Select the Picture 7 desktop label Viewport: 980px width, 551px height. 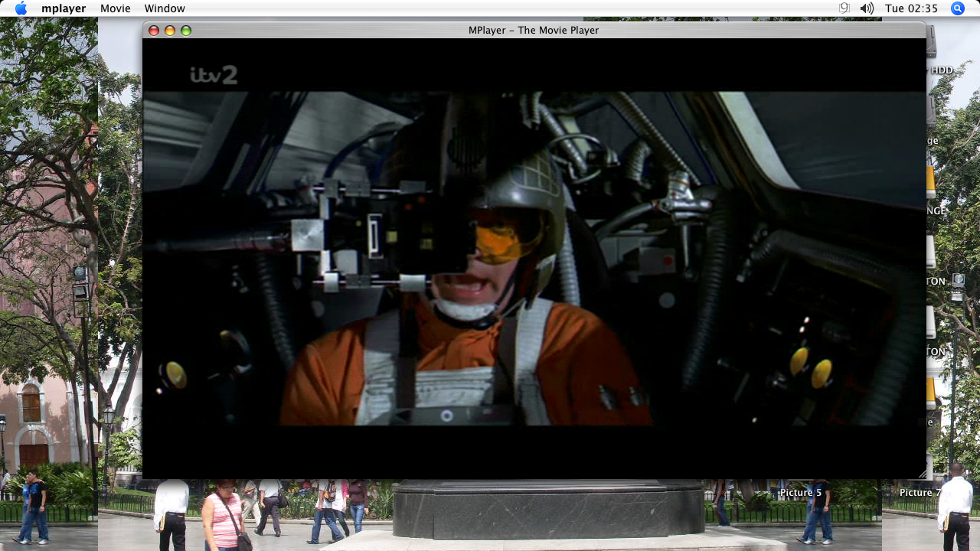pyautogui.click(x=920, y=493)
